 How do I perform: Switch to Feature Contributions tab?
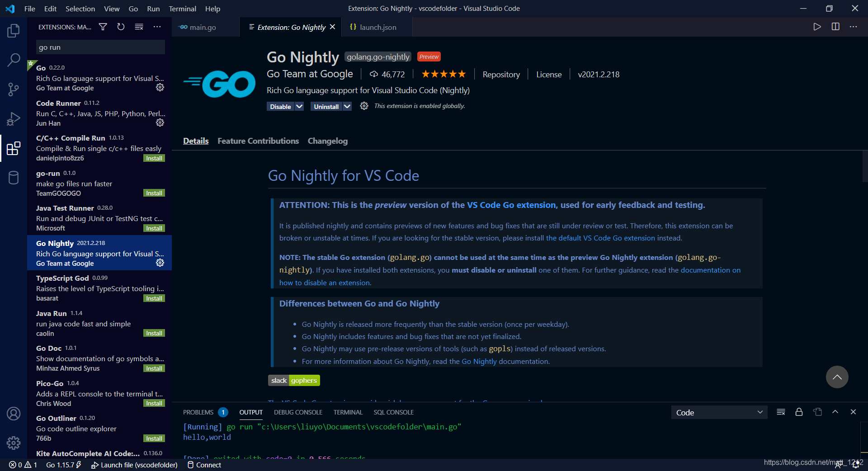(258, 141)
